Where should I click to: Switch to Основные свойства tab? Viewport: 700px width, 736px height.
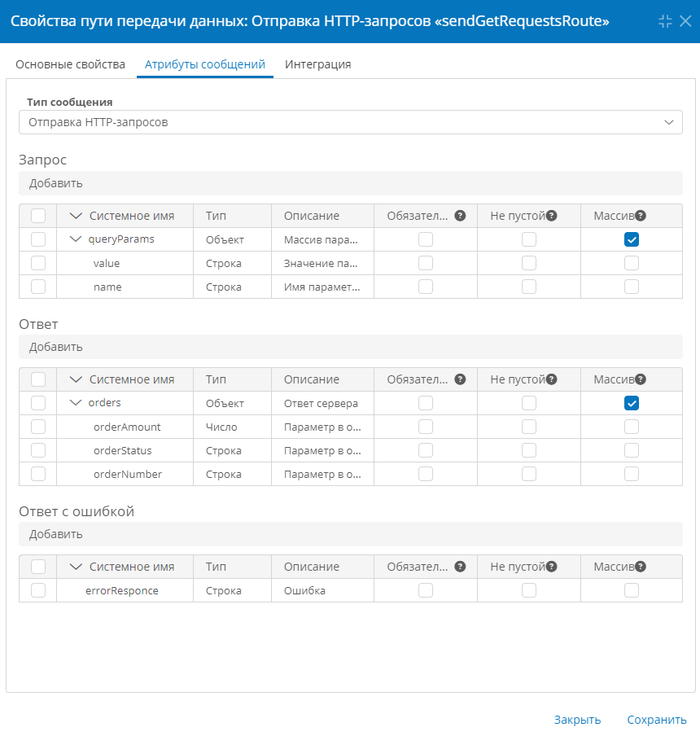70,64
